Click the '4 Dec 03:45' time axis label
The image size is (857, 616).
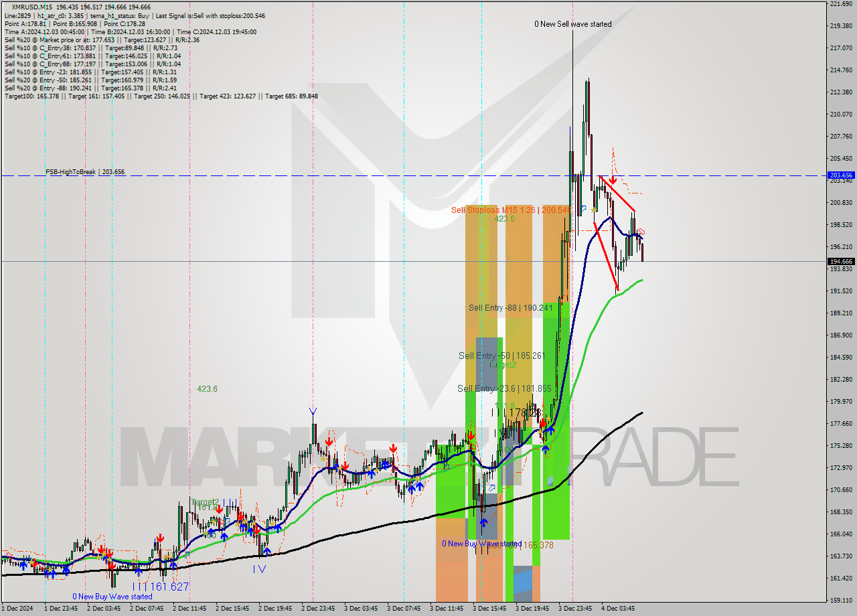pos(618,609)
